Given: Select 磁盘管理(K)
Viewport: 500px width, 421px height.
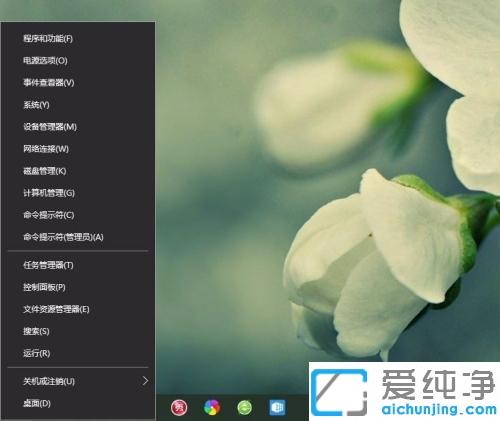Looking at the screenshot, I should pyautogui.click(x=78, y=171).
